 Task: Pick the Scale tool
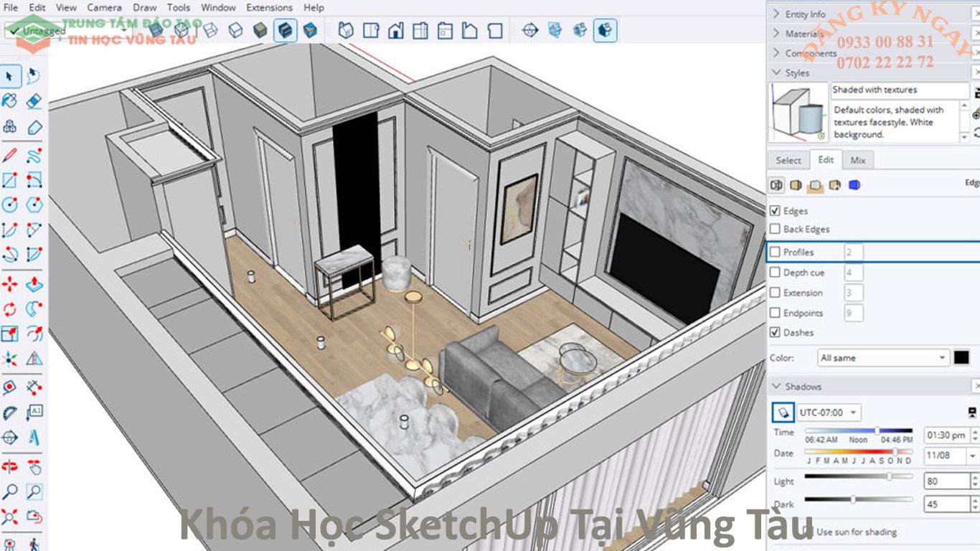(x=9, y=334)
